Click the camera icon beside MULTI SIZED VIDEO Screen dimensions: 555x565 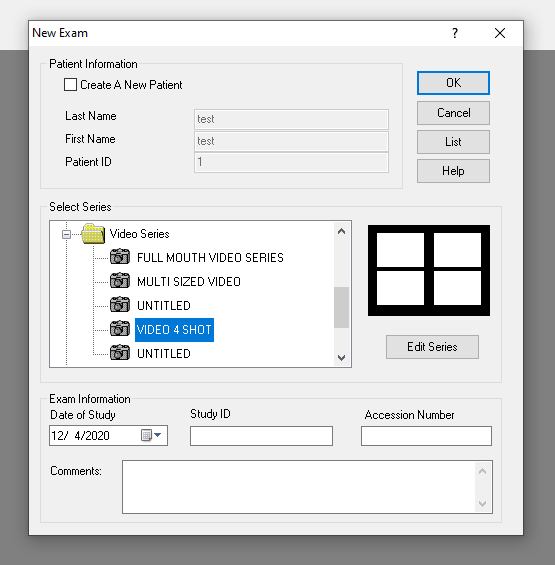pyautogui.click(x=120, y=281)
